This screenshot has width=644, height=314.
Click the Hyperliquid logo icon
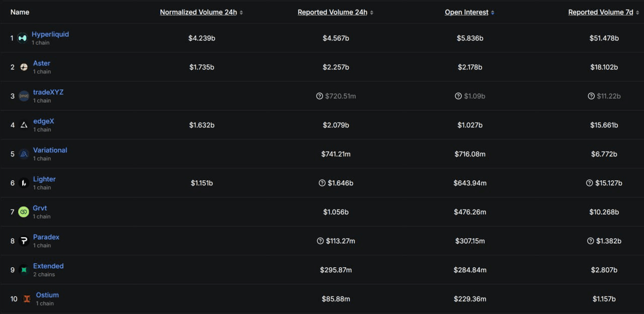coord(22,38)
